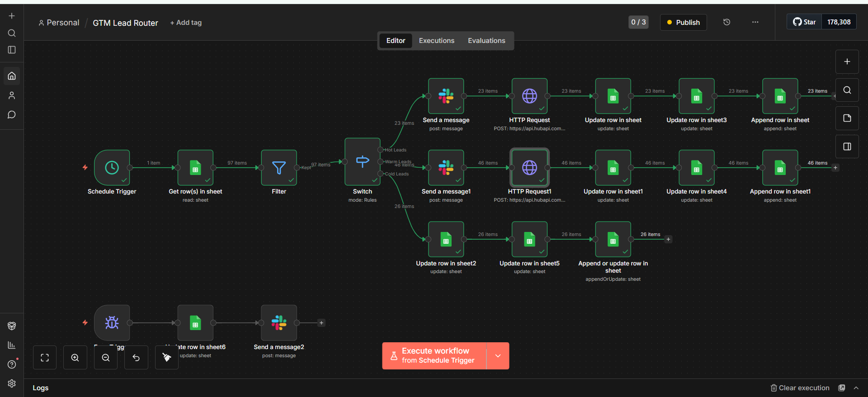Reset canvas zoom level
The image size is (868, 397).
(x=136, y=358)
